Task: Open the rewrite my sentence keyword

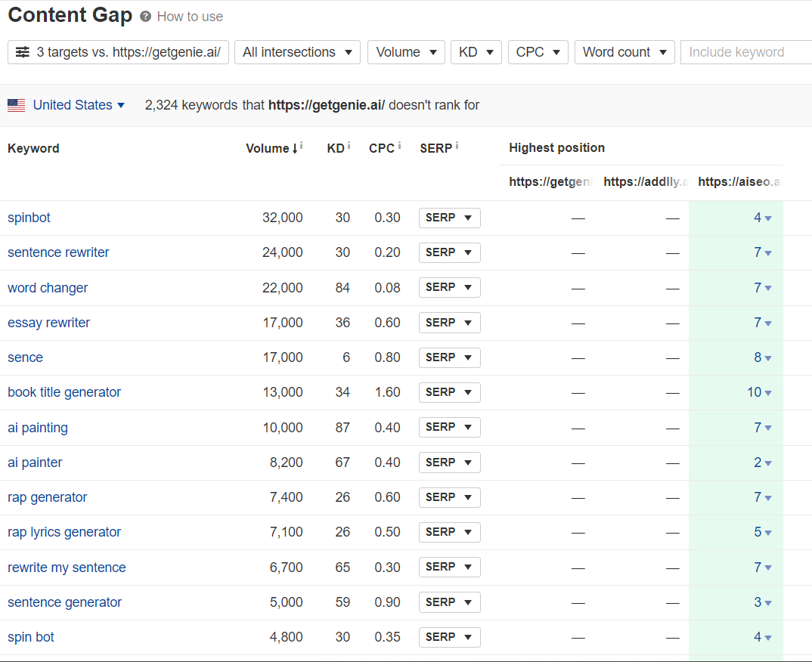Action: click(x=67, y=568)
